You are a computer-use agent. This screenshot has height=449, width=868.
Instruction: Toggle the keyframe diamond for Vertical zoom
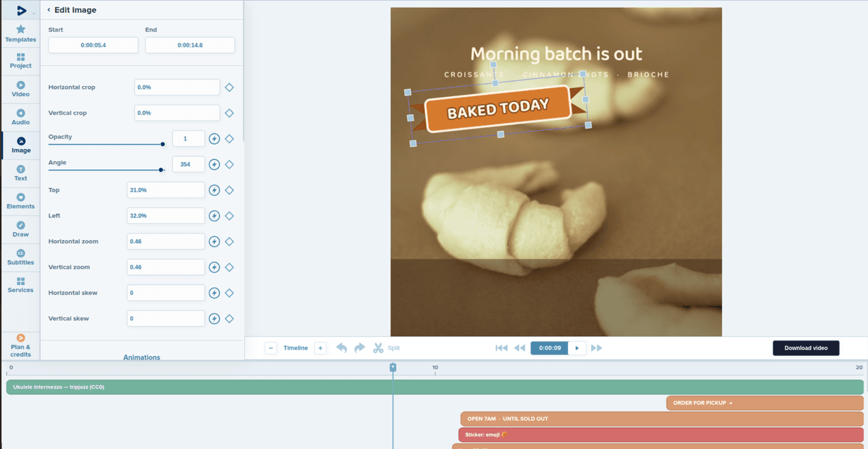[229, 268]
